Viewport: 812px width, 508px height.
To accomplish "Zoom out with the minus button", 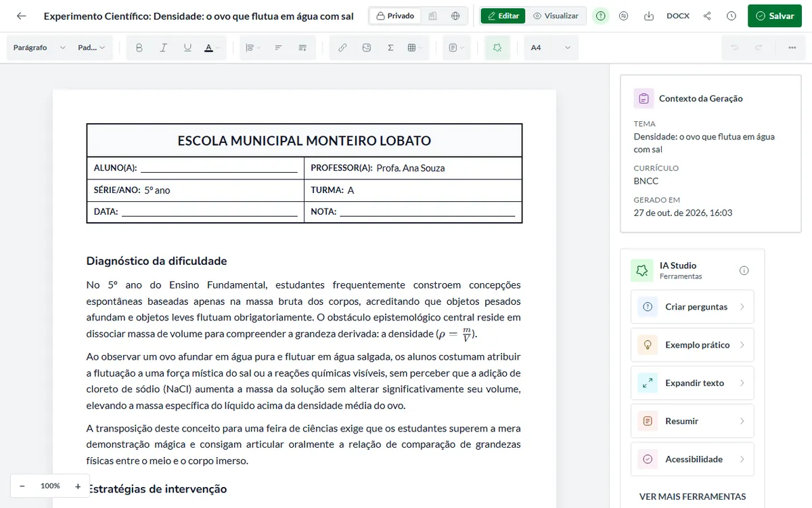I will click(22, 486).
